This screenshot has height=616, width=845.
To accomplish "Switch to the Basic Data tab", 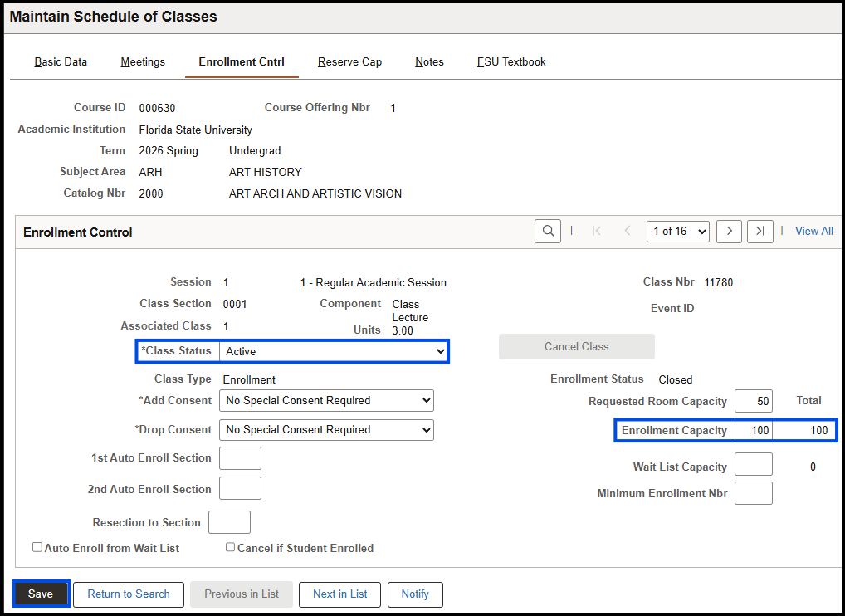I will click(x=61, y=61).
